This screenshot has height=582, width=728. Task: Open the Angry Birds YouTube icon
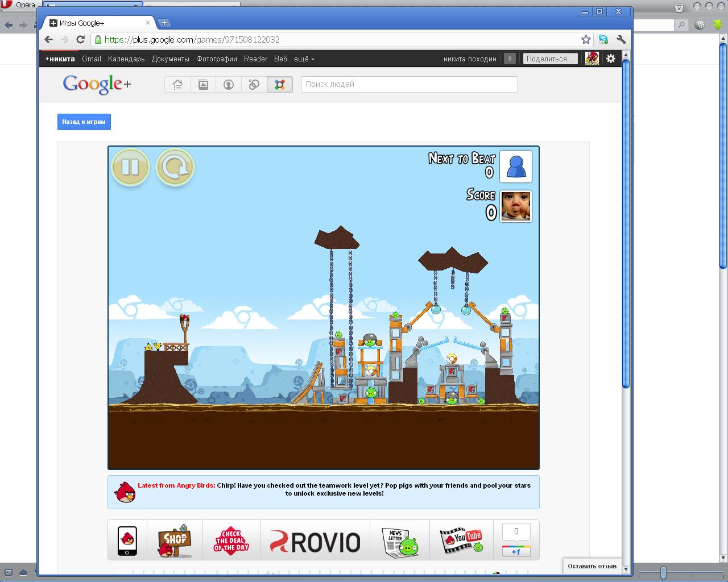[461, 540]
